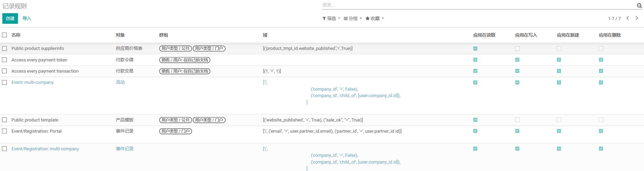Screen dimensions: 644x171
Task: Tick the Access every payment token checkbox
Action: click(x=4, y=60)
